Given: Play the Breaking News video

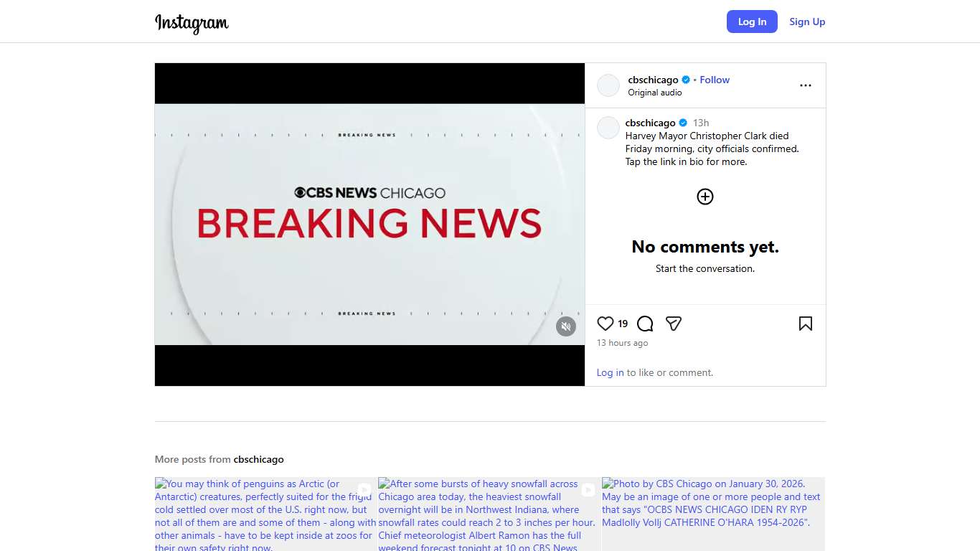Looking at the screenshot, I should tap(369, 225).
